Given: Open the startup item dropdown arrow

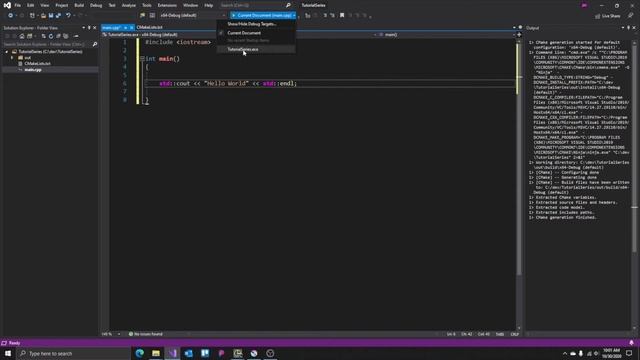Looking at the screenshot, I should click(x=294, y=16).
